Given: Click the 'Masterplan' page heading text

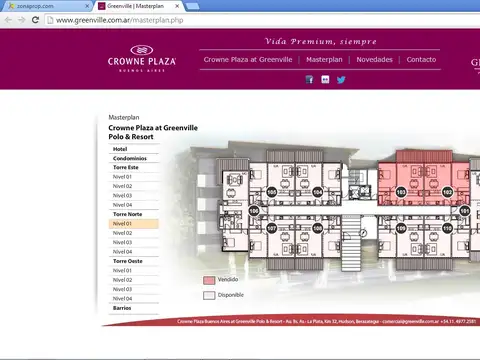Looking at the screenshot, I should [x=124, y=117].
